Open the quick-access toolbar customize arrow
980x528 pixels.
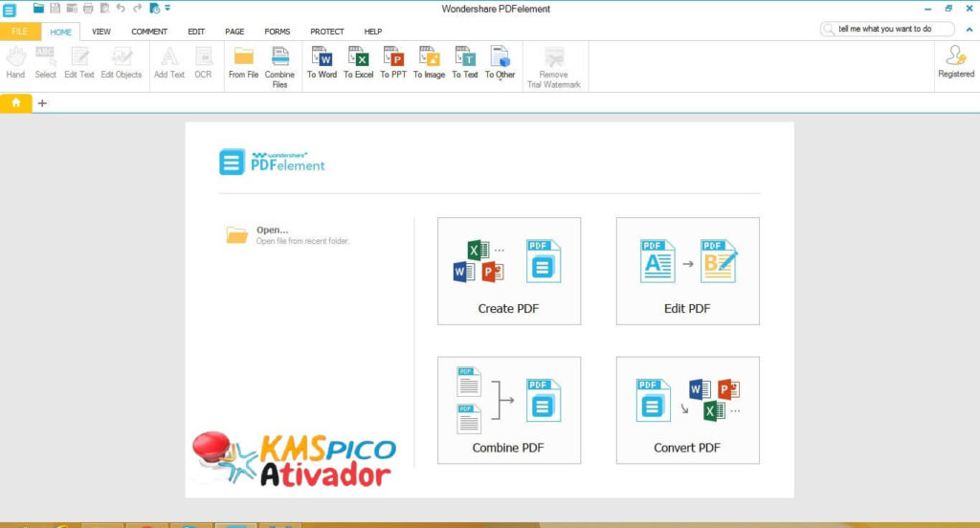(167, 8)
